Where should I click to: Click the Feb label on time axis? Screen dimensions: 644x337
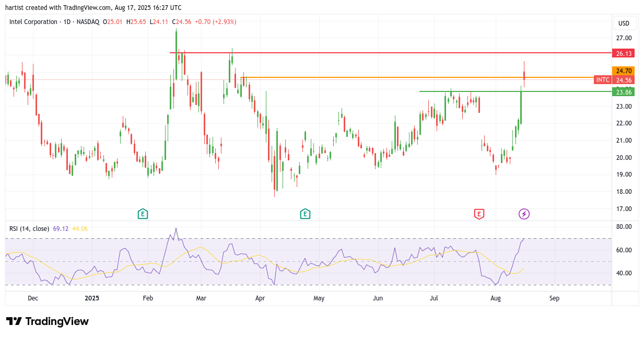[x=148, y=299]
